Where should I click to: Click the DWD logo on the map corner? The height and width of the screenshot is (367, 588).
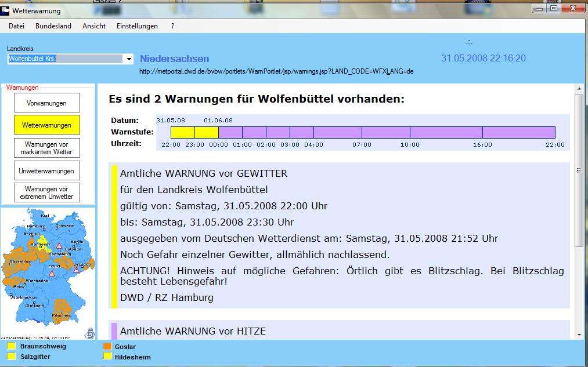[x=89, y=333]
